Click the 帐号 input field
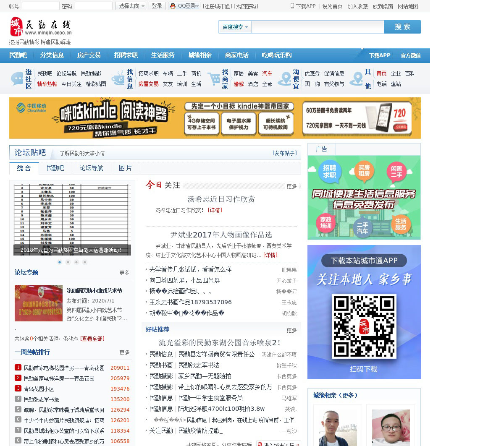504x446 pixels. (x=41, y=6)
